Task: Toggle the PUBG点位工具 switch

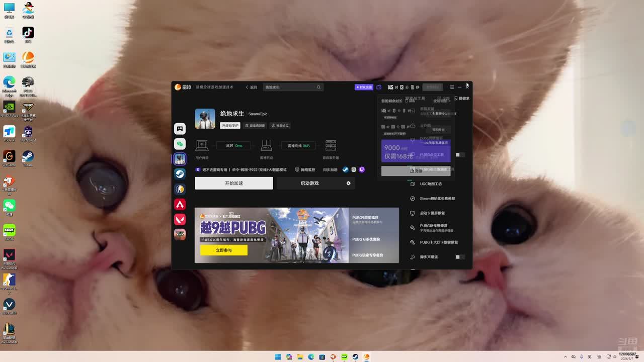Action: click(459, 155)
